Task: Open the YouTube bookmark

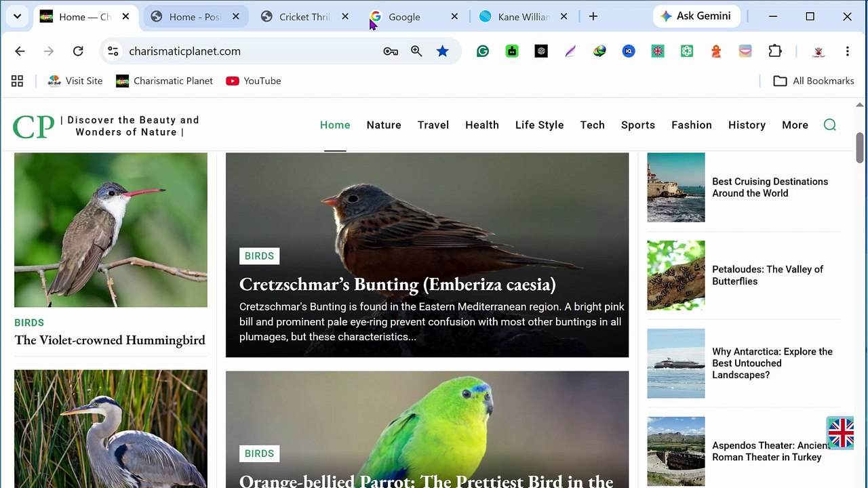Action: [x=254, y=81]
